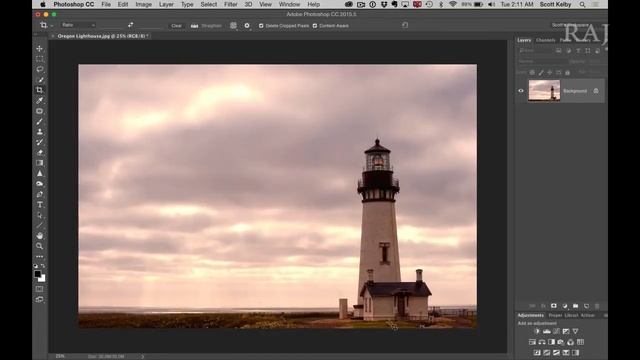
Task: Add Channel Mixer adjustment layer
Action: tap(571, 342)
